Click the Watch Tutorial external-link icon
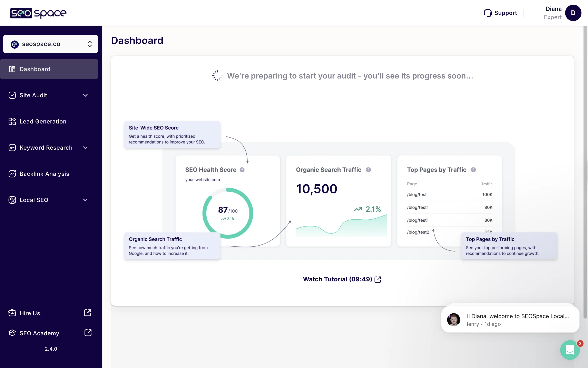Viewport: 588px width, 368px height. 378,280
